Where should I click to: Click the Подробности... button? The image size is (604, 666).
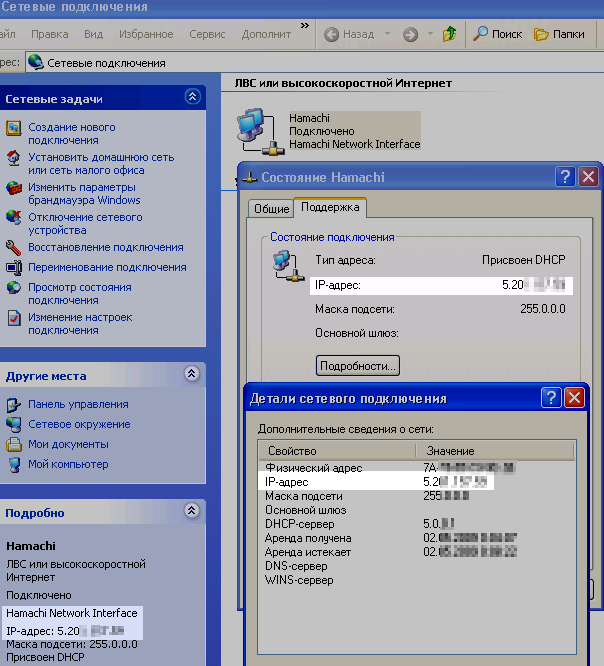[358, 366]
